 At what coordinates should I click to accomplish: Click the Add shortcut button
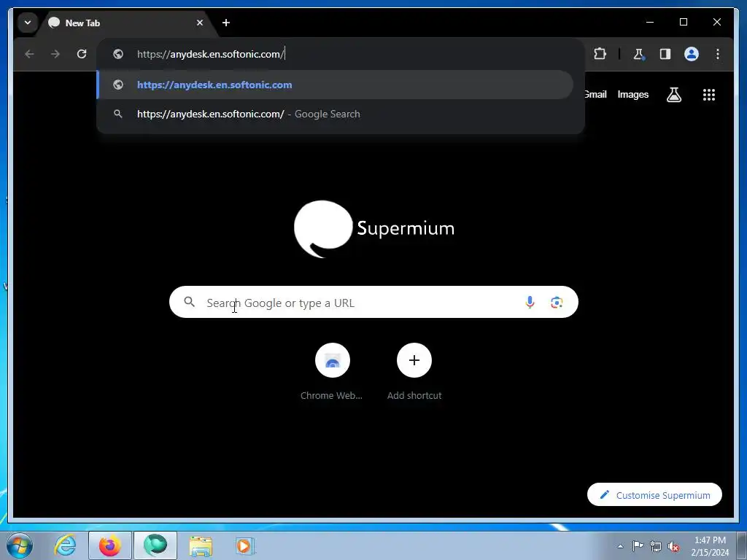click(414, 371)
